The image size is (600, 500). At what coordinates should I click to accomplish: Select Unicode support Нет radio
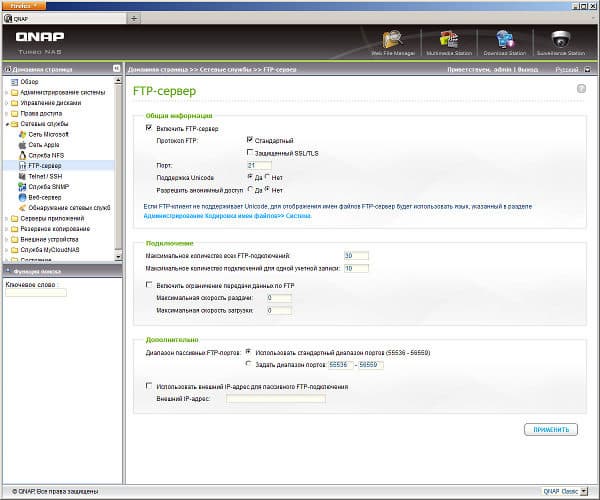pyautogui.click(x=267, y=177)
